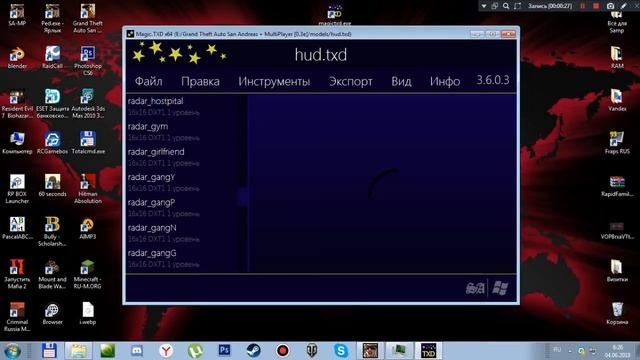Pause the screen recording
This screenshot has height=360, width=640.
click(x=582, y=6)
